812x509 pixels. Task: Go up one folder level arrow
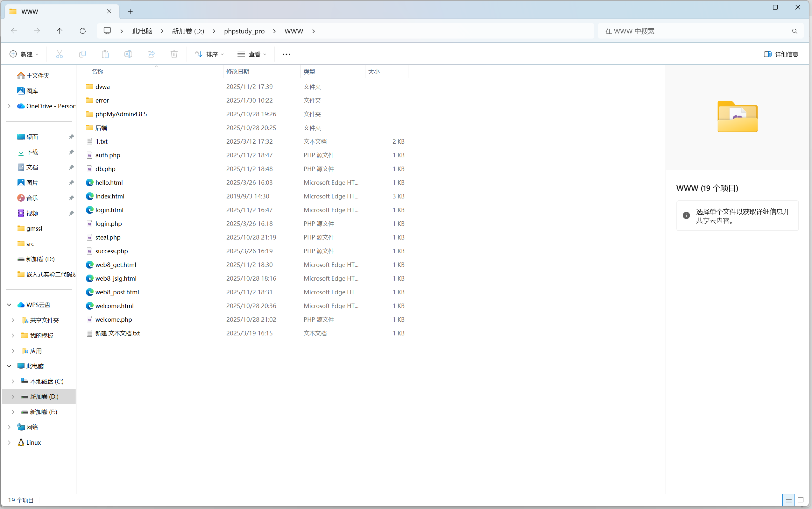[x=60, y=31]
